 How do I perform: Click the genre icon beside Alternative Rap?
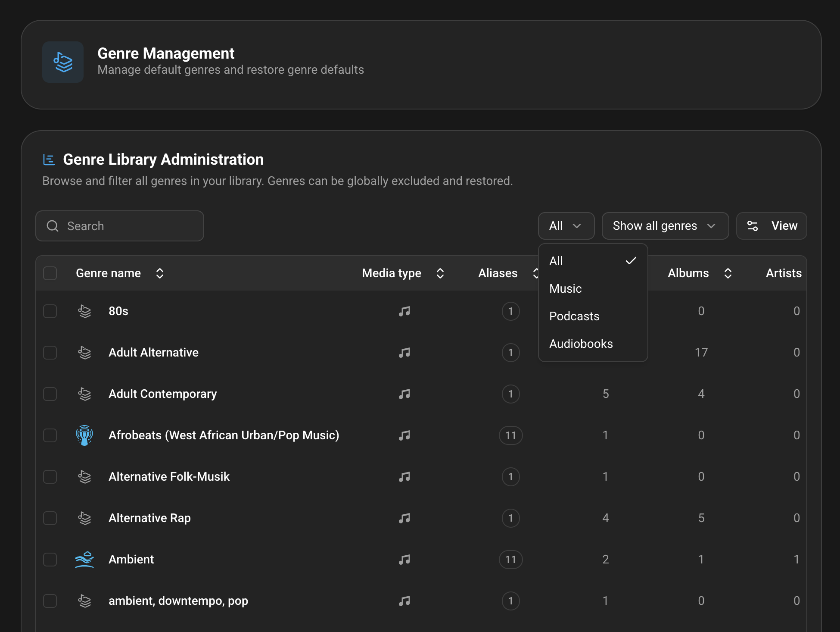(84, 518)
